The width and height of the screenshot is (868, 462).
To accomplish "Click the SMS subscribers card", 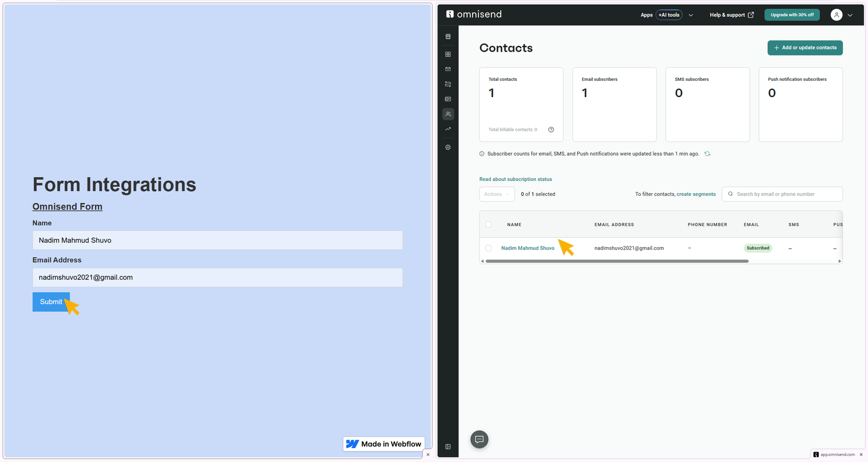I will (x=707, y=105).
